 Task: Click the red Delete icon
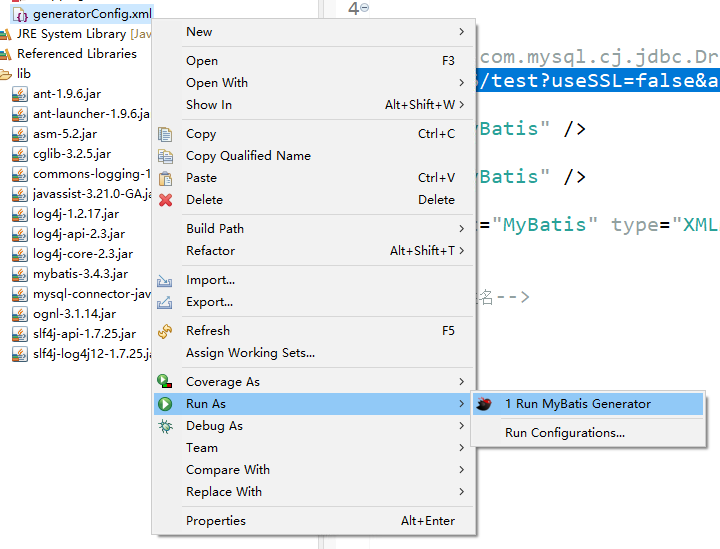pyautogui.click(x=166, y=200)
